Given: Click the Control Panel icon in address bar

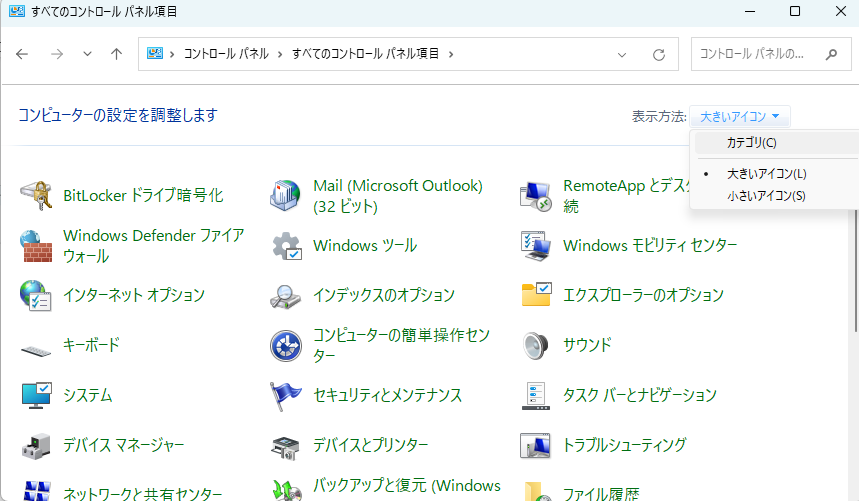Looking at the screenshot, I should click(155, 53).
